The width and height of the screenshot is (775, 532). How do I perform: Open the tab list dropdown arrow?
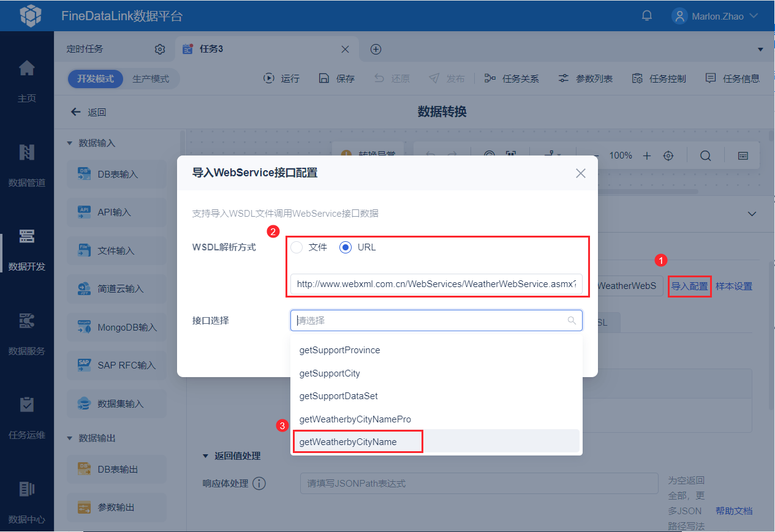coord(760,50)
